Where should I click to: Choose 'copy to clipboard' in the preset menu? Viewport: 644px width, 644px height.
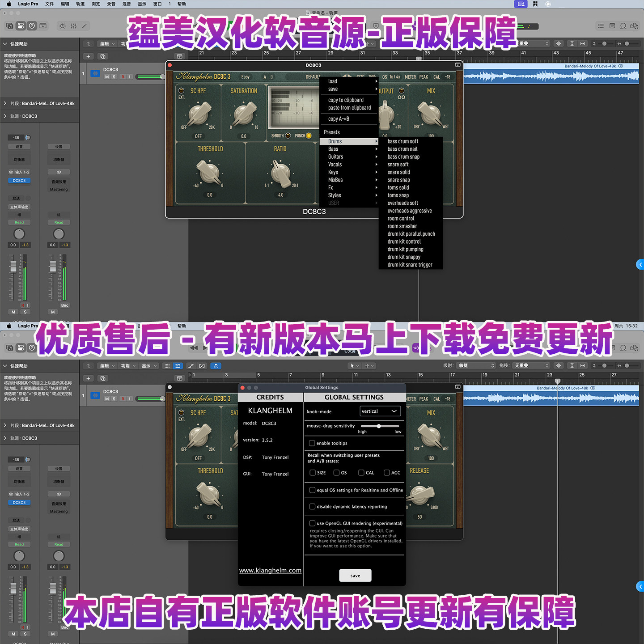tap(349, 100)
